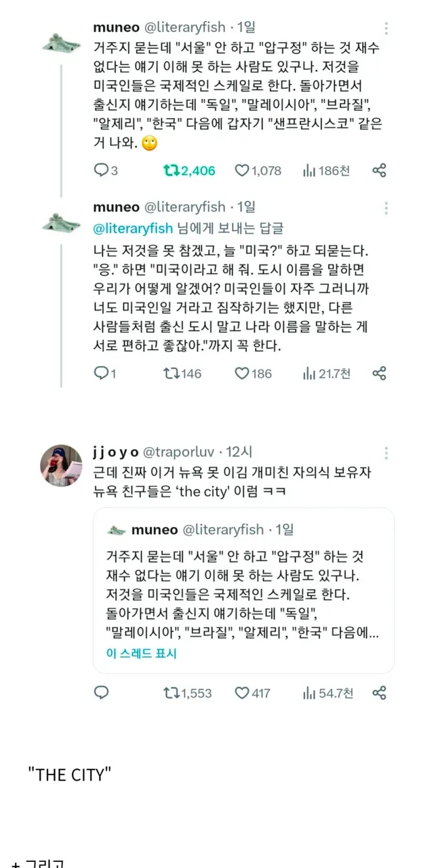Reply to the second muneo tweet
The width and height of the screenshot is (434, 868).
(101, 373)
